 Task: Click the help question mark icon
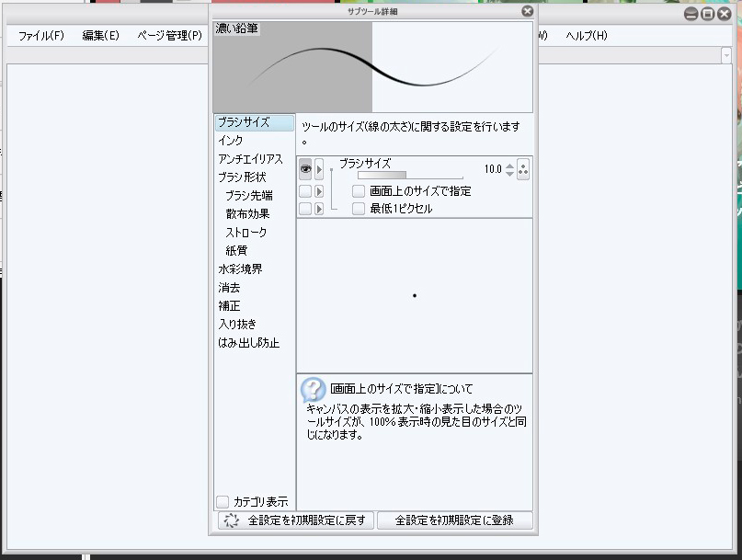coord(313,390)
